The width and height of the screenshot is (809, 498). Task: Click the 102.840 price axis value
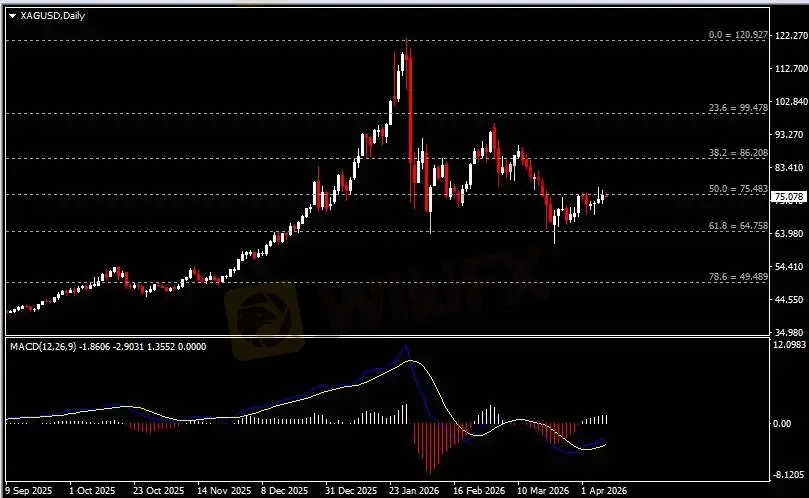[x=791, y=101]
